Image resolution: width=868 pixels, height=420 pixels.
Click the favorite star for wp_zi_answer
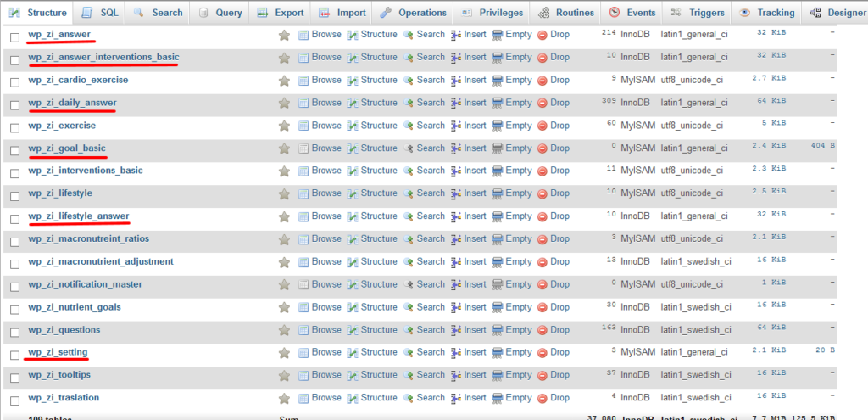(284, 35)
